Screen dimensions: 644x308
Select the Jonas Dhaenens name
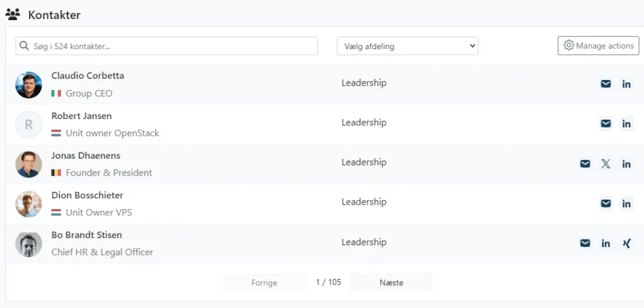click(86, 156)
